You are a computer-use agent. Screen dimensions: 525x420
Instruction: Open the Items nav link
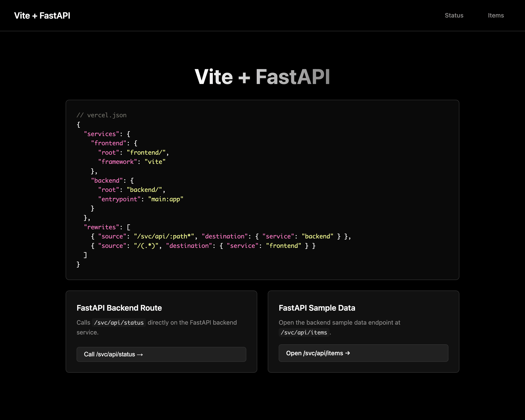(x=496, y=15)
